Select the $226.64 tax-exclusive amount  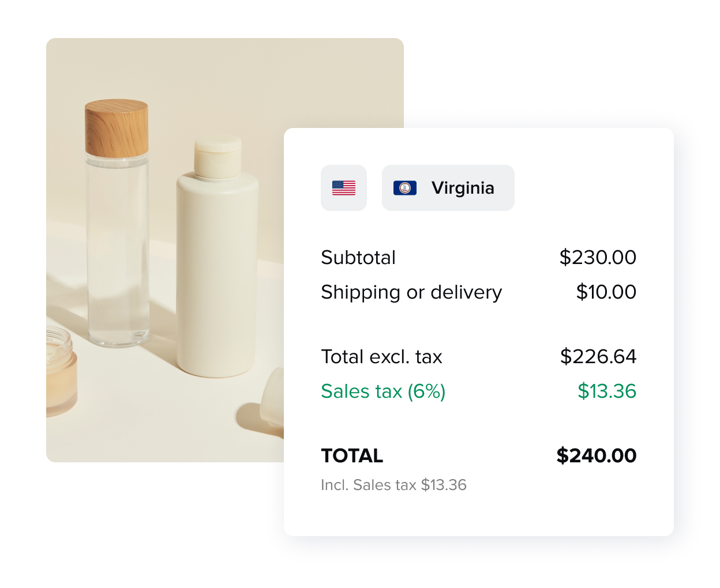(x=598, y=357)
